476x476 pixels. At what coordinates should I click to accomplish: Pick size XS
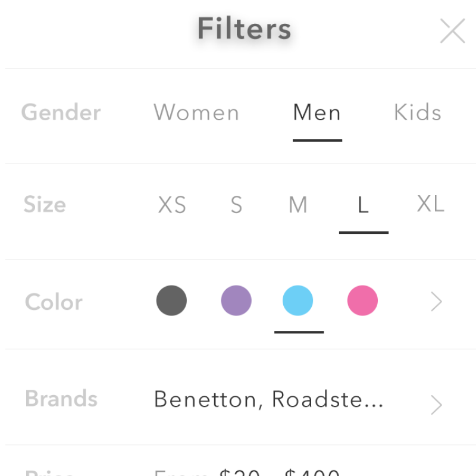tap(172, 205)
